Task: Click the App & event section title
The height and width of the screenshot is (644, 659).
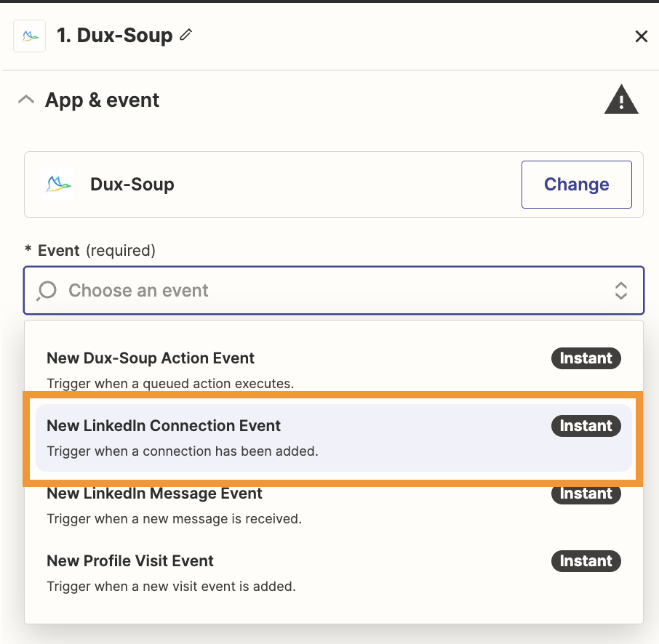Action: (x=102, y=100)
